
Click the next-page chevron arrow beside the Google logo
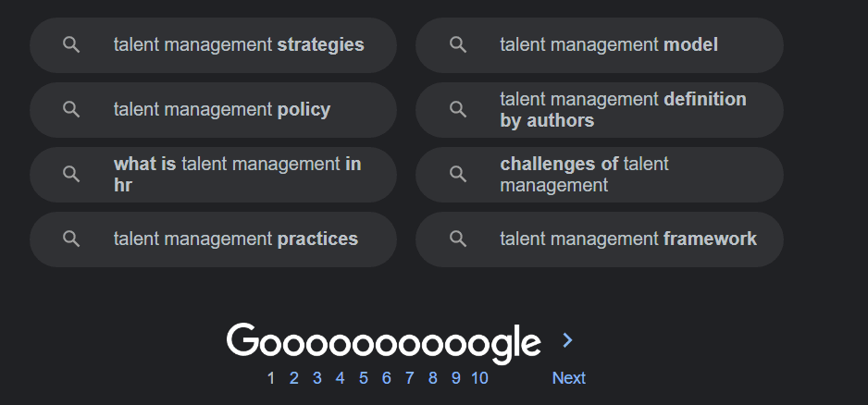click(x=568, y=341)
